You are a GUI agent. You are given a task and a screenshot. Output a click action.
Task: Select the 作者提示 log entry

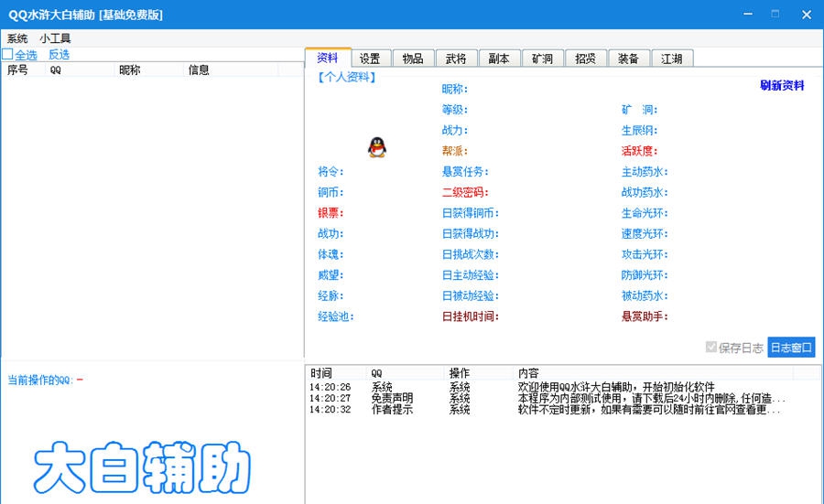pos(392,410)
